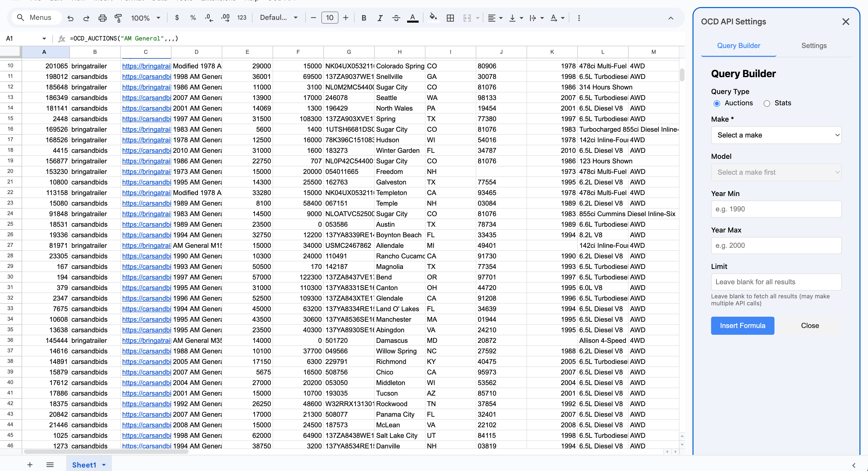Apply italic formatting
Viewport: 868px width, 471px height.
click(380, 18)
